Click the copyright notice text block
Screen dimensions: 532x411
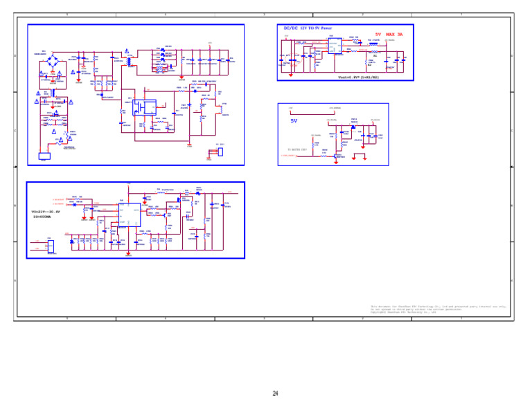[x=438, y=309]
